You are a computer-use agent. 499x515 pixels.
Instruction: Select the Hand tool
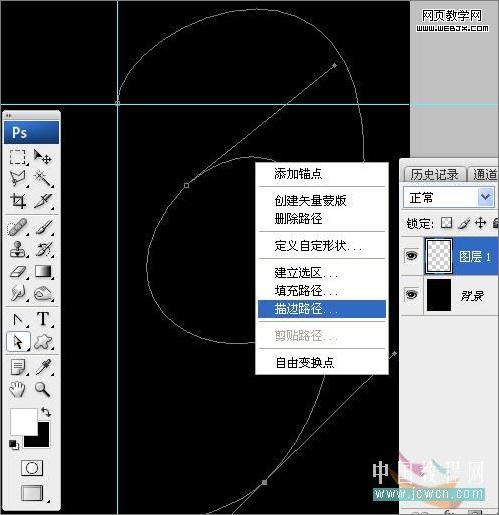(x=17, y=389)
